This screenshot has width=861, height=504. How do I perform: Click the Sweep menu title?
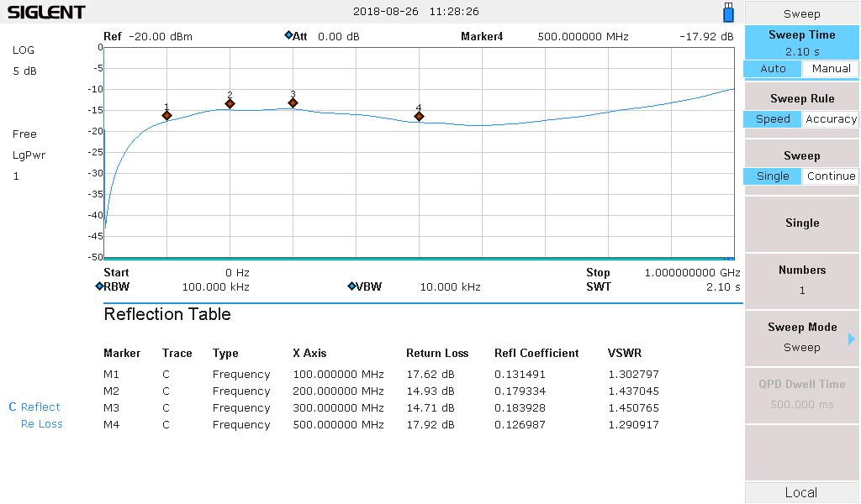(x=801, y=13)
